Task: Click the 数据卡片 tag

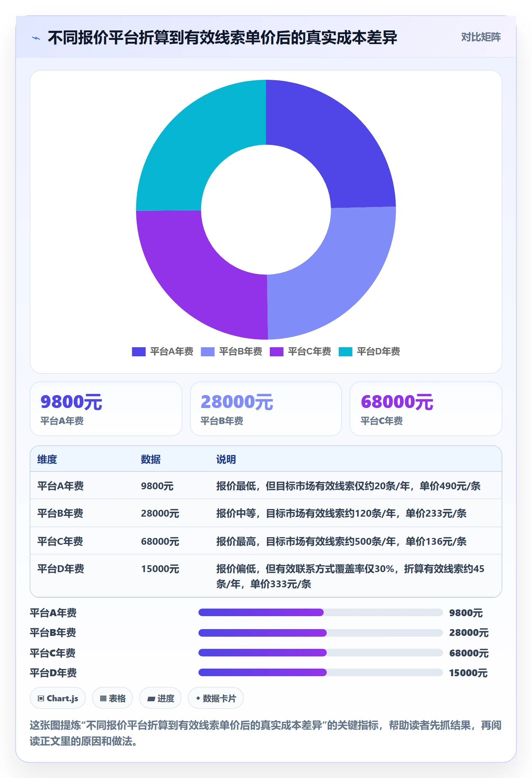Action: 216,698
